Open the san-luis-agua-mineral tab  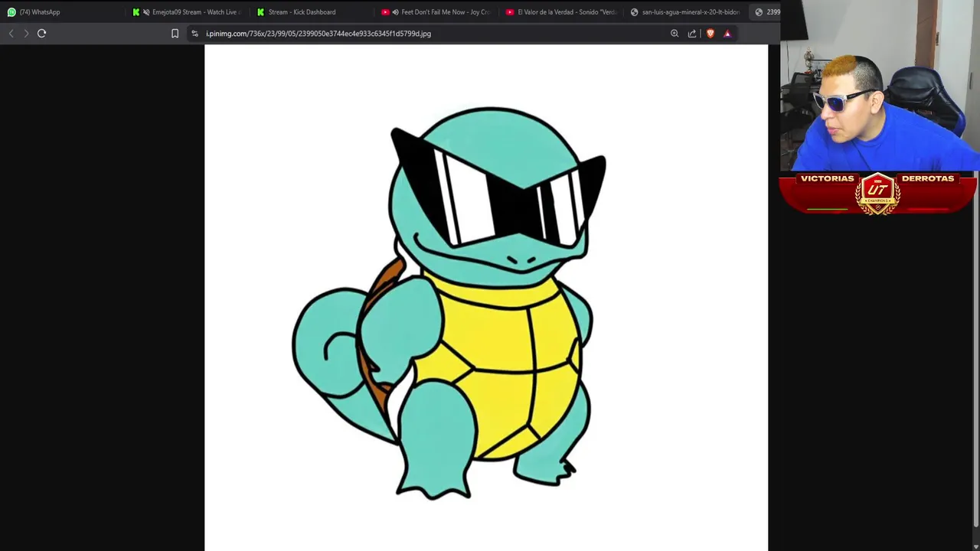click(686, 12)
